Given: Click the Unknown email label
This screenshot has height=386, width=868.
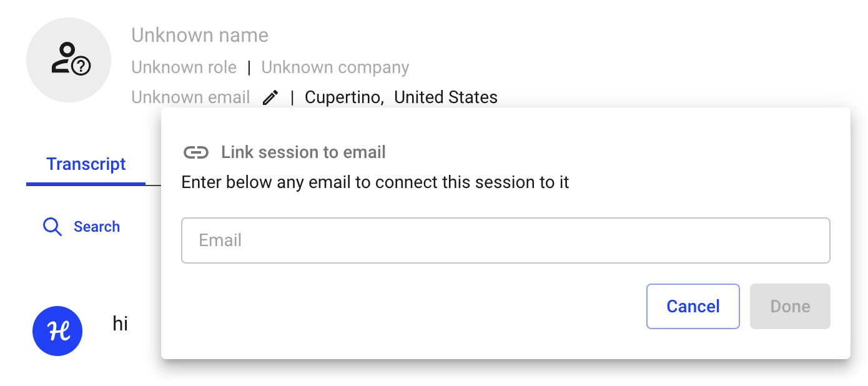Looking at the screenshot, I should click(x=190, y=97).
